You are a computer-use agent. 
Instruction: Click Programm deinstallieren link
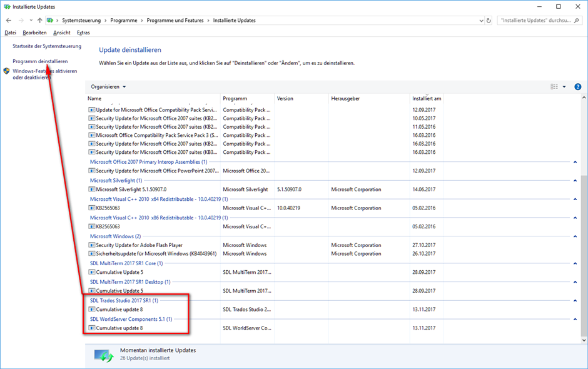point(40,61)
